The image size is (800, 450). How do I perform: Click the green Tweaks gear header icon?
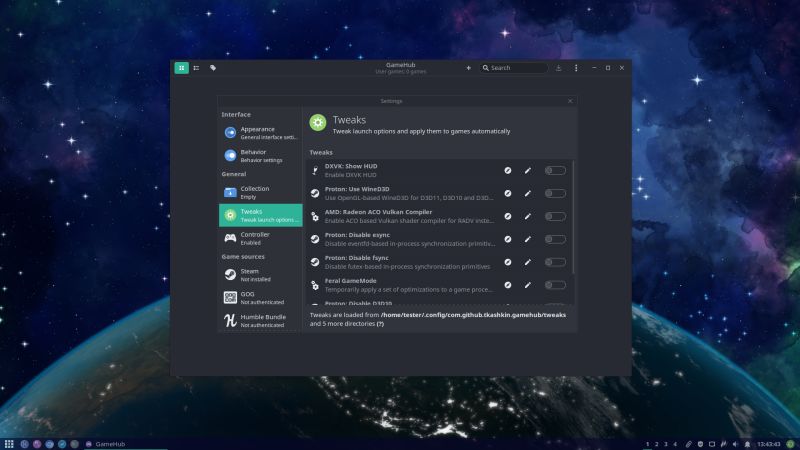[318, 122]
